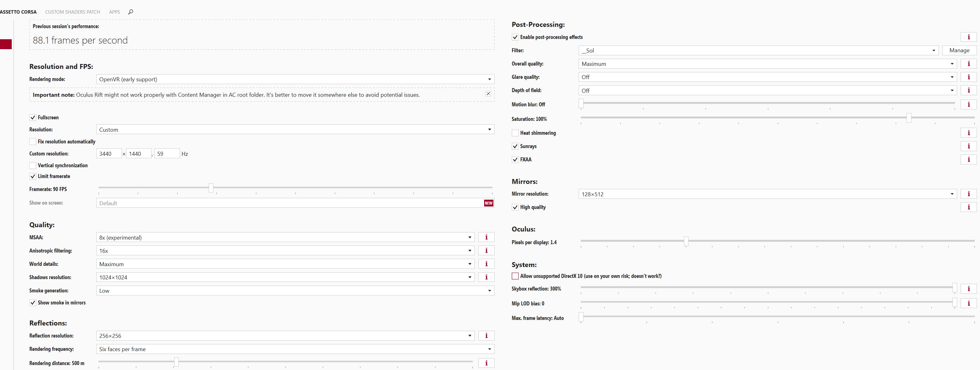Uncheck Enable post-processing effects
The width and height of the screenshot is (980, 370).
[515, 37]
